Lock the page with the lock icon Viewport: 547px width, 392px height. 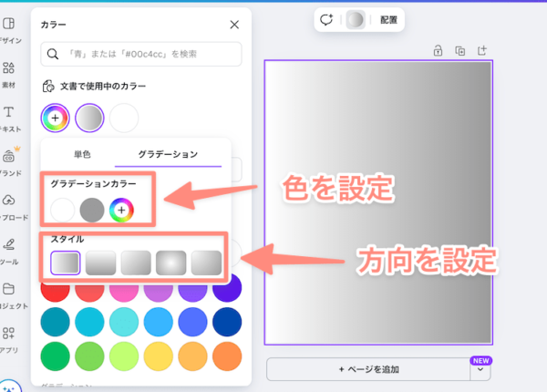pos(438,50)
